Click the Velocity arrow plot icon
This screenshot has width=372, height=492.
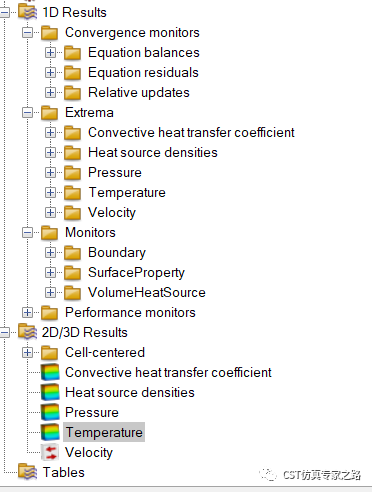[x=50, y=452]
